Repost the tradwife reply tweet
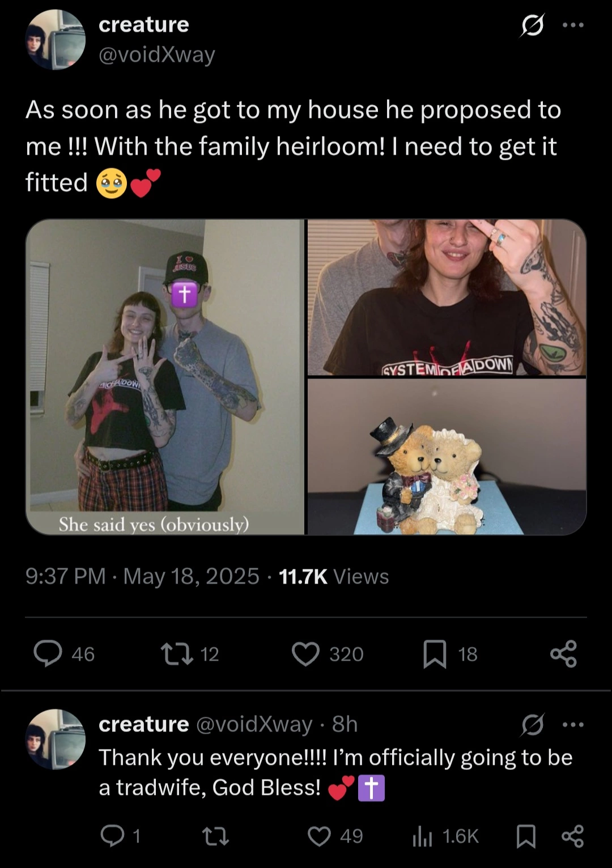This screenshot has width=612, height=868. [216, 836]
